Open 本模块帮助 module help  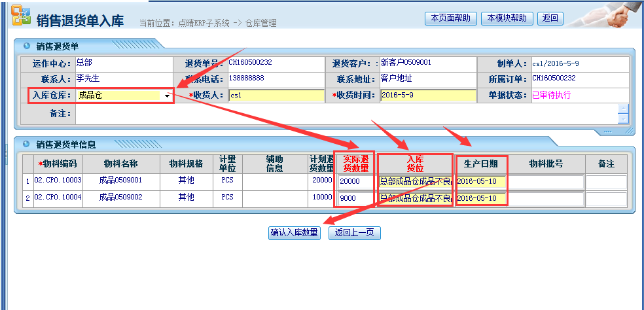pyautogui.click(x=507, y=18)
